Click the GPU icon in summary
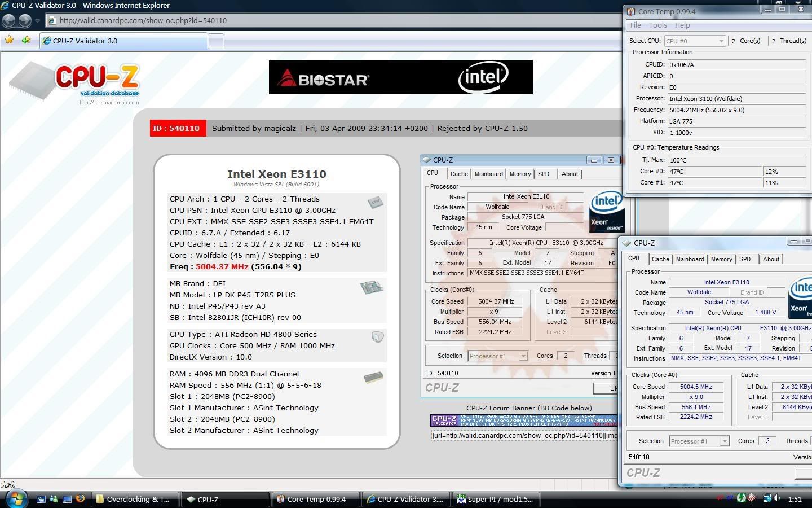The height and width of the screenshot is (508, 812). click(x=377, y=336)
